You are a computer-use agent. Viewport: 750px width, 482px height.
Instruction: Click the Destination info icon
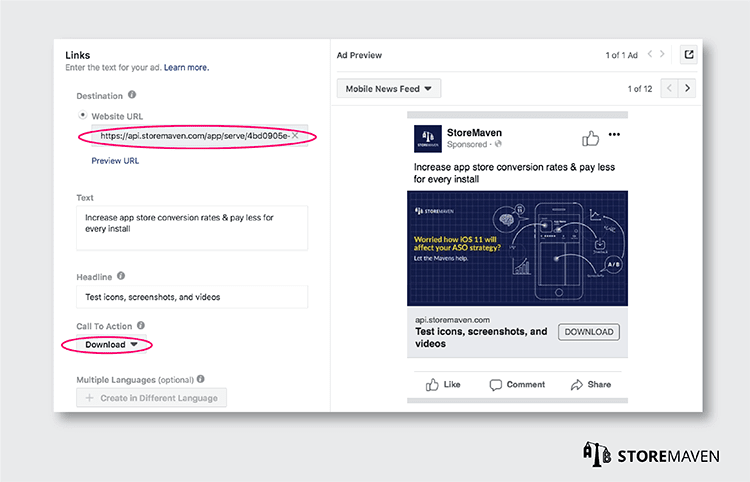click(x=132, y=95)
